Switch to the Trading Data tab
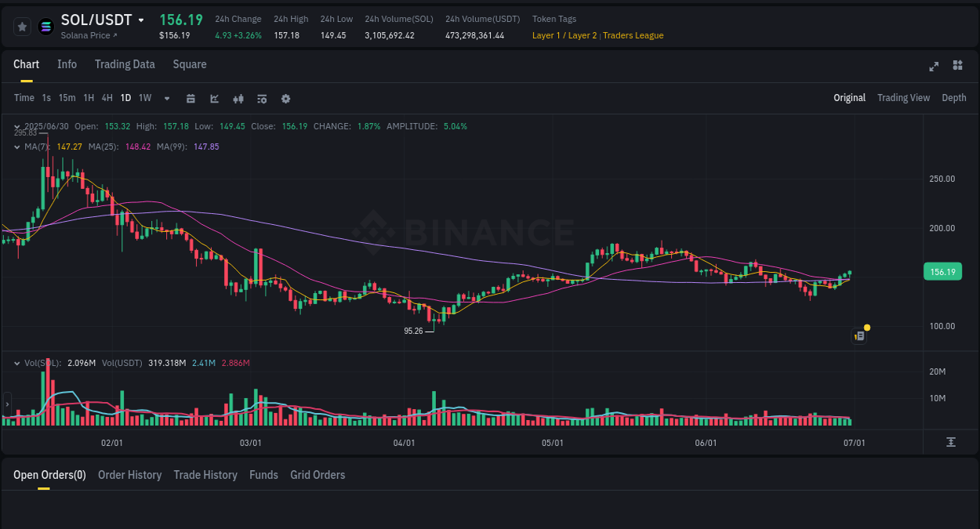 pos(125,64)
